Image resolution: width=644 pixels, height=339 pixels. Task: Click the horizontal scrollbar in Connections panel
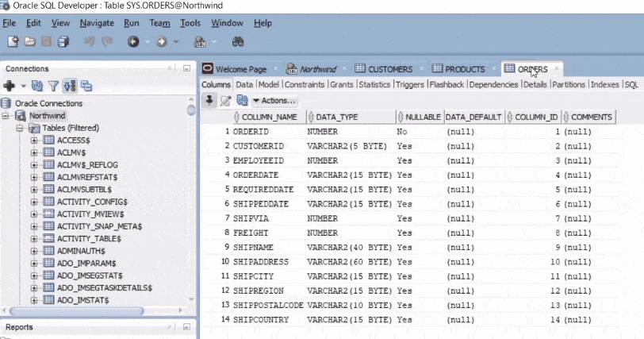pyautogui.click(x=77, y=311)
